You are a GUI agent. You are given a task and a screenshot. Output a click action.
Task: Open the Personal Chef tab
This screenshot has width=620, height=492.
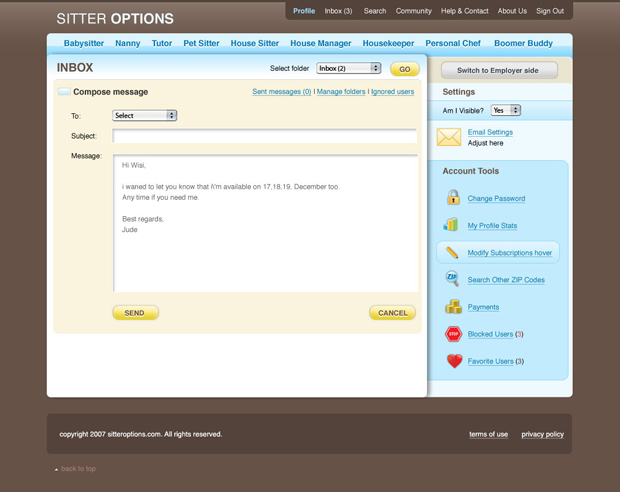pos(453,44)
